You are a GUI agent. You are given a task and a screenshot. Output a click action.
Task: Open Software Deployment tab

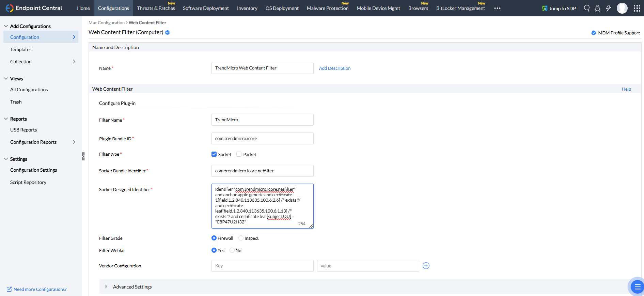206,8
